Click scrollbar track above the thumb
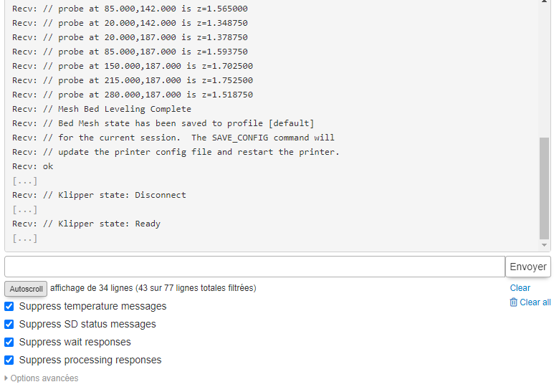The image size is (559, 392). point(544,71)
